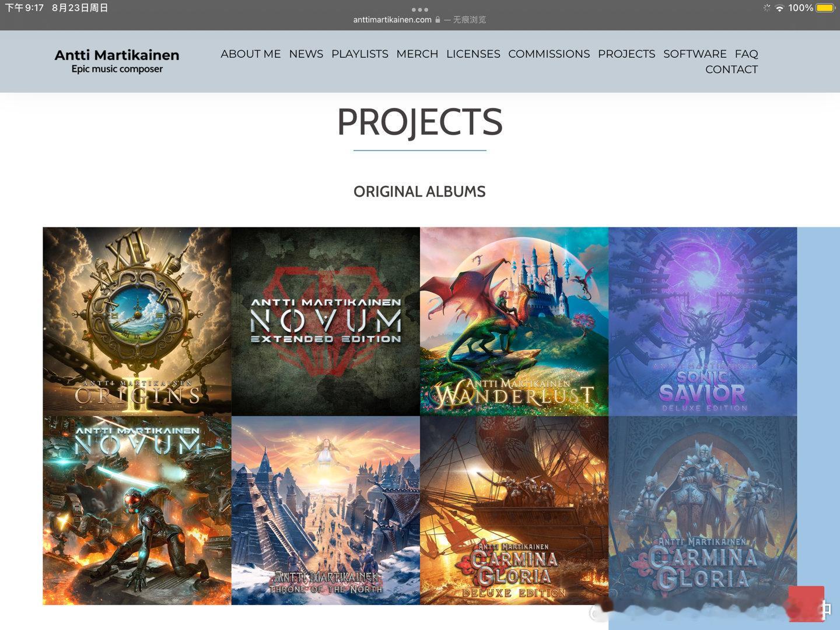
Task: Select the Wanderlust album cover
Action: (x=514, y=321)
